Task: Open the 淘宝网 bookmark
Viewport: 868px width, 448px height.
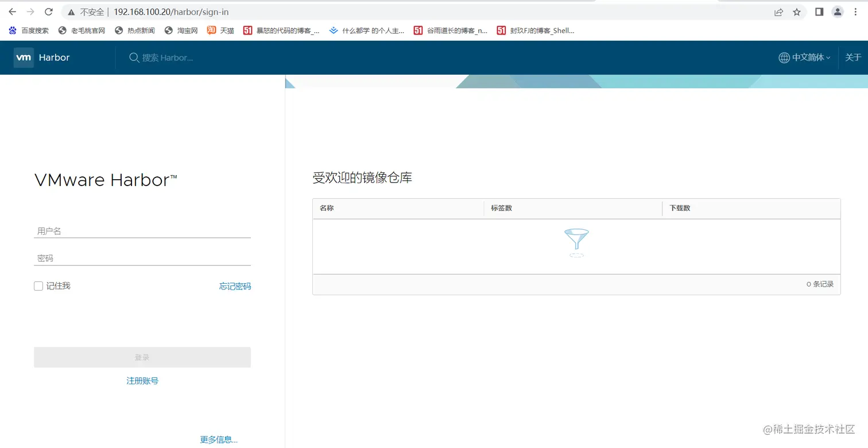Action: (x=181, y=30)
